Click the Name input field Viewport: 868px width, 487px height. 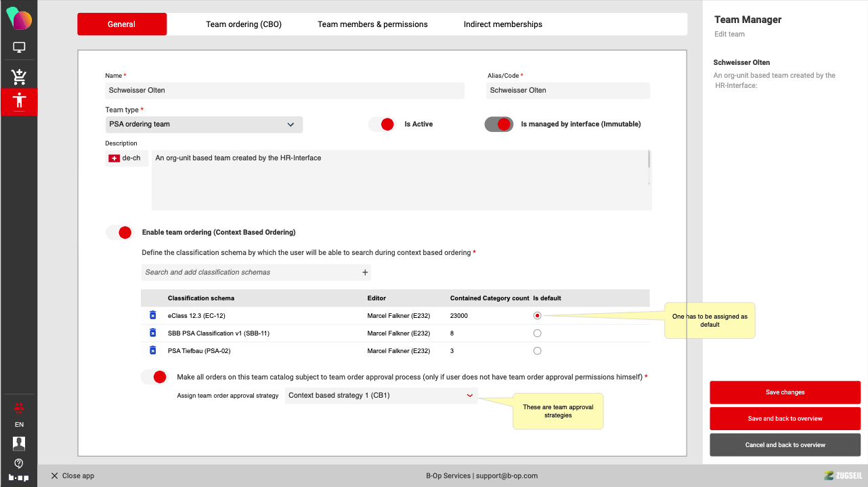(x=284, y=91)
